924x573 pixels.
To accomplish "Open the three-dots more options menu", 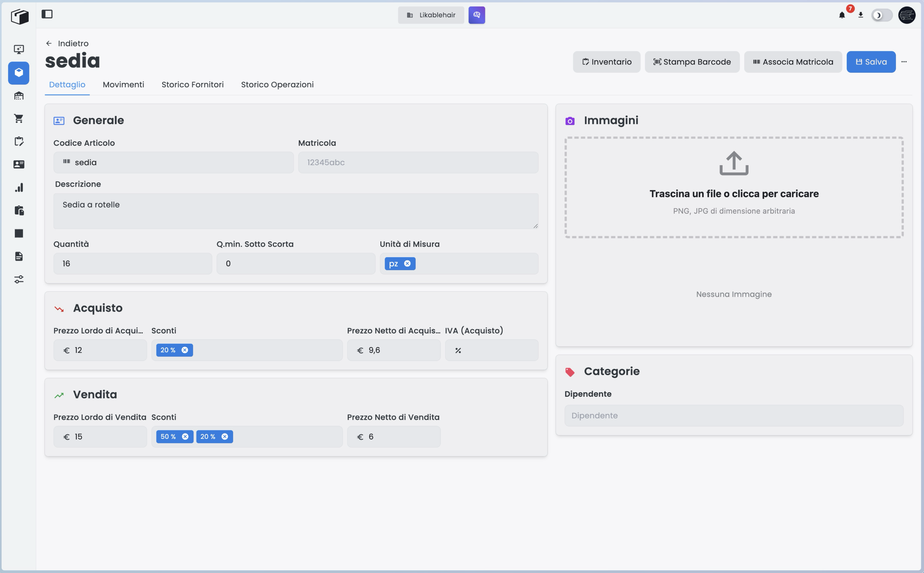I will 904,62.
